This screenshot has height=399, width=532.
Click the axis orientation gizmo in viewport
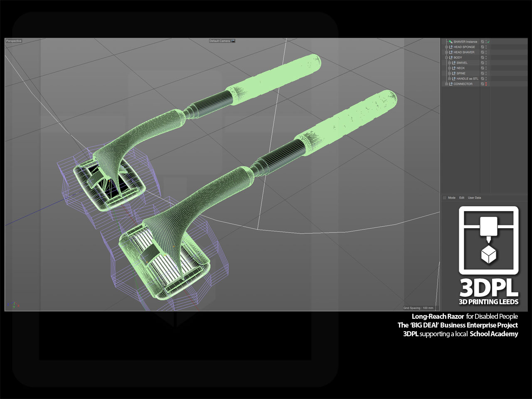point(14,305)
